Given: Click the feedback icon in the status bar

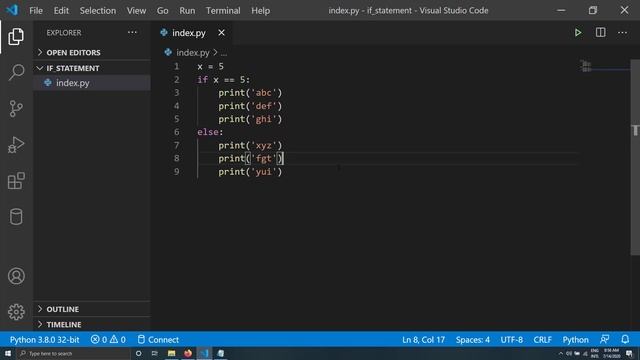Looking at the screenshot, I should pyautogui.click(x=605, y=340).
